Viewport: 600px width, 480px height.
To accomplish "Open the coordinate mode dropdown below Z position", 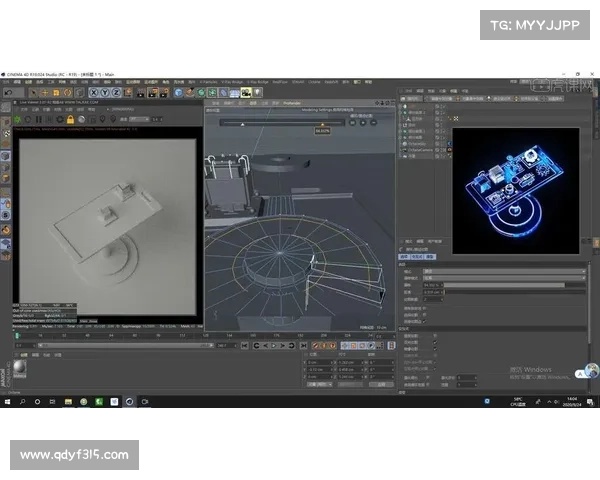I will click(320, 384).
